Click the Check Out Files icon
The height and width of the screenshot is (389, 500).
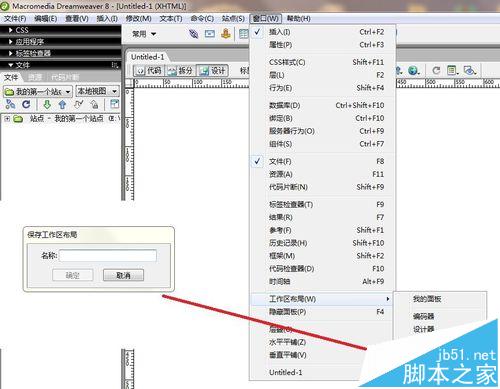click(79, 105)
